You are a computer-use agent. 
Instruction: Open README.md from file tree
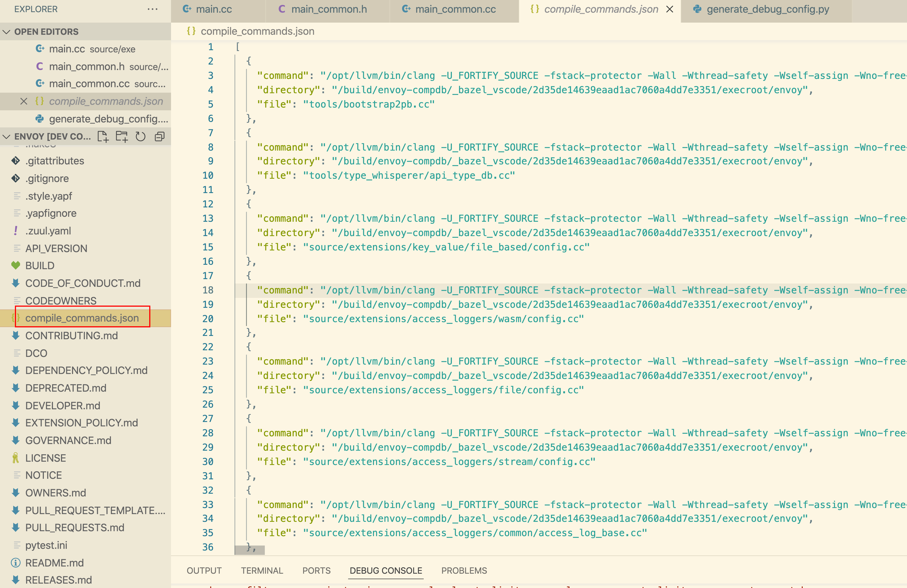point(55,562)
